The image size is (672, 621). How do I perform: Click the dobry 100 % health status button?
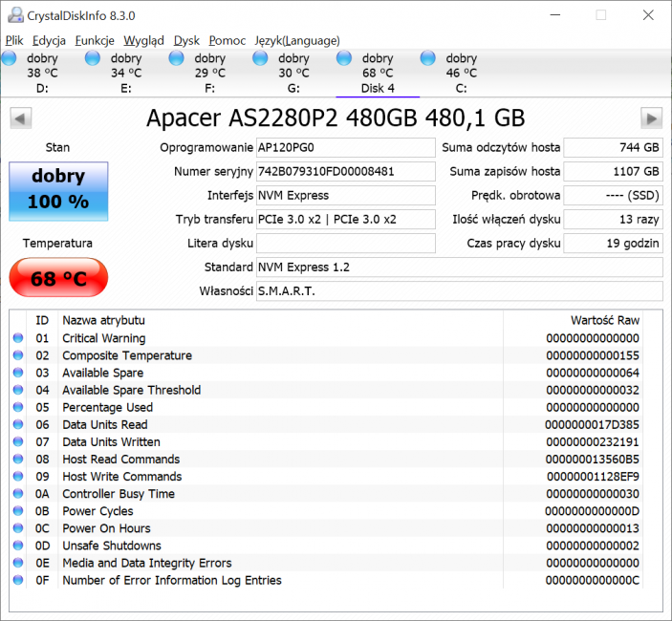click(x=58, y=191)
